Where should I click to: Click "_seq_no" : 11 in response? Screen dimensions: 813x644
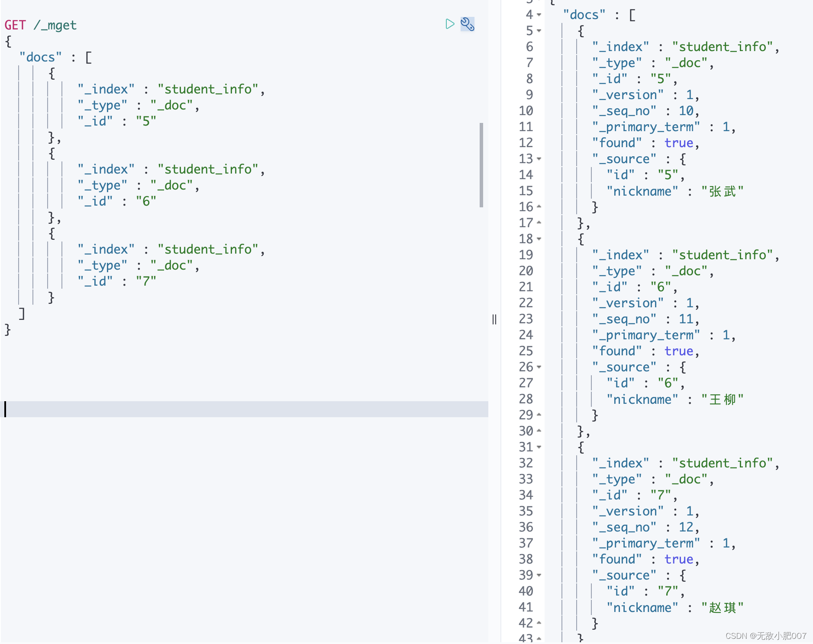[x=646, y=319]
